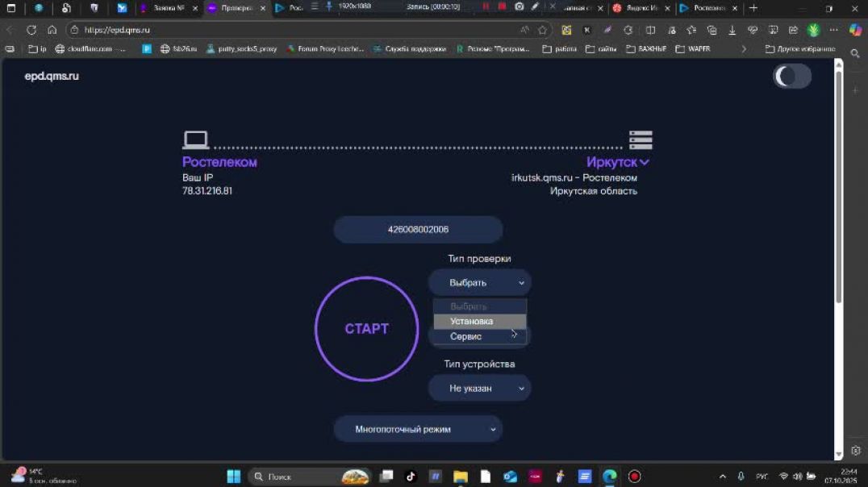Image resolution: width=868 pixels, height=487 pixels.
Task: Expand the Тип устройства Не указан dropdown
Action: 479,389
